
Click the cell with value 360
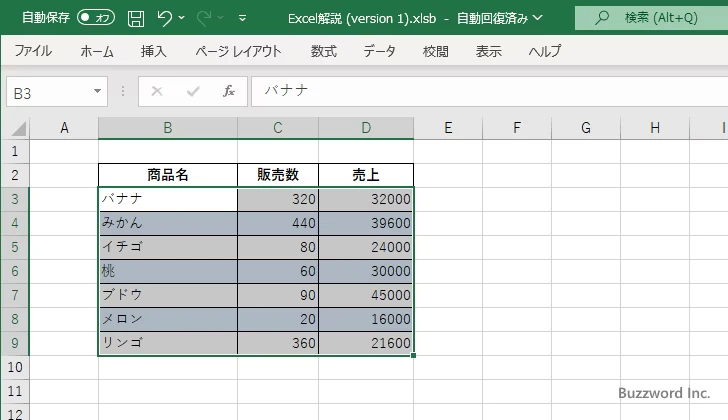click(x=278, y=343)
